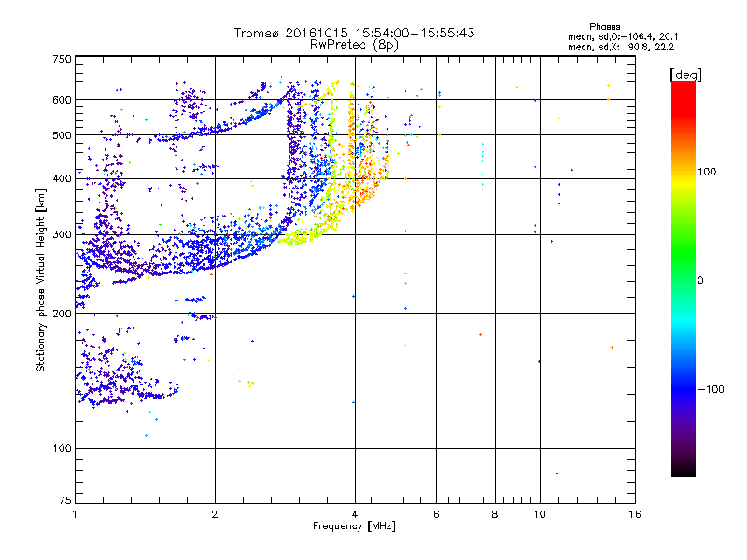The width and height of the screenshot is (747, 560).
Task: Click the y-axis tick label '500'
Action: coord(63,135)
